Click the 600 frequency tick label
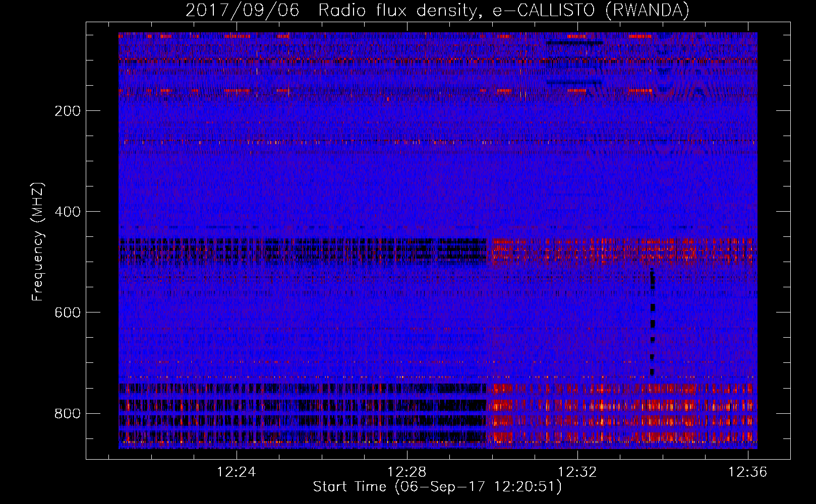This screenshot has width=816, height=504. coord(68,312)
